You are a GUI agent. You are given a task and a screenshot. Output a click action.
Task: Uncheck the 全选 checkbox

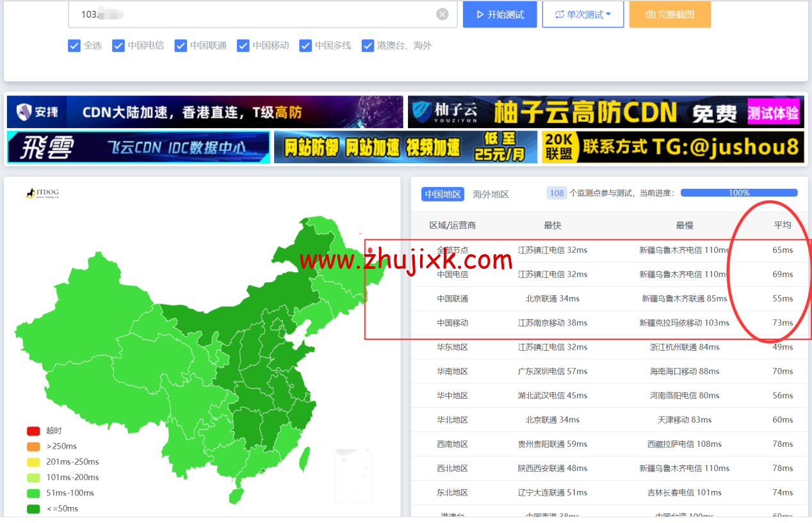pos(74,45)
